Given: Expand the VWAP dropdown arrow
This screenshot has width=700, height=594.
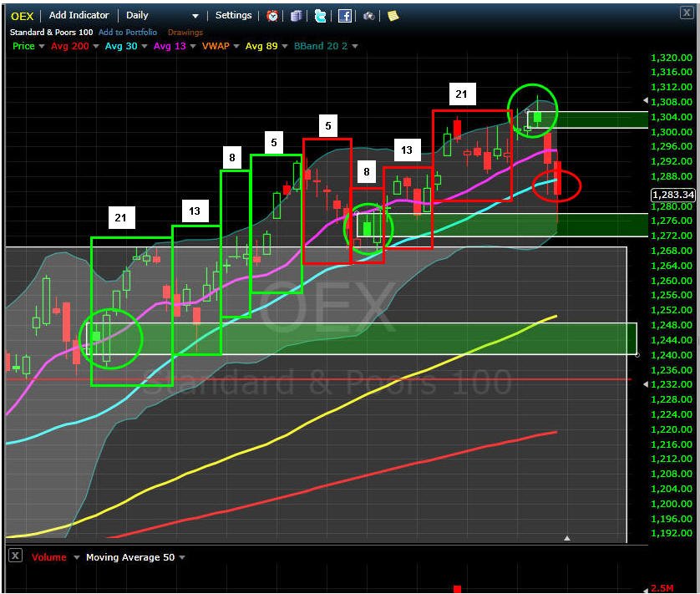Looking at the screenshot, I should [x=236, y=46].
